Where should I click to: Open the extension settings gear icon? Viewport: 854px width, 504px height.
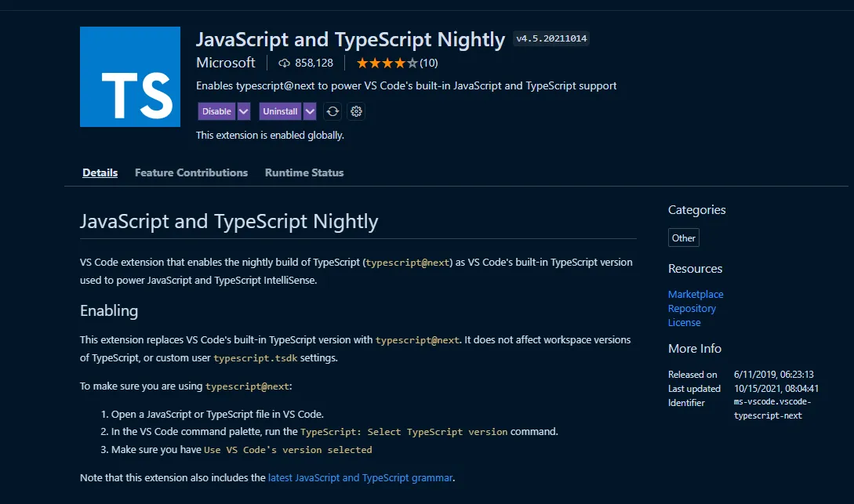coord(356,111)
